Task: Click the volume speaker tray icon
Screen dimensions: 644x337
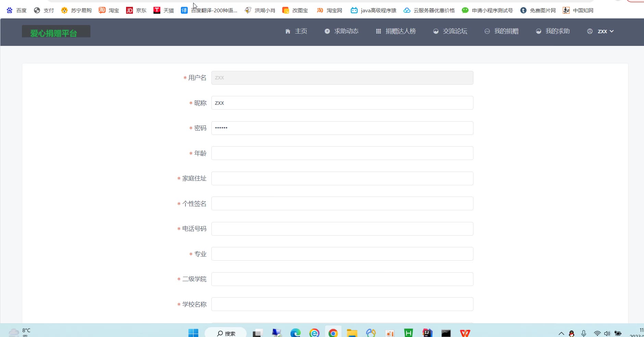Action: [607, 333]
